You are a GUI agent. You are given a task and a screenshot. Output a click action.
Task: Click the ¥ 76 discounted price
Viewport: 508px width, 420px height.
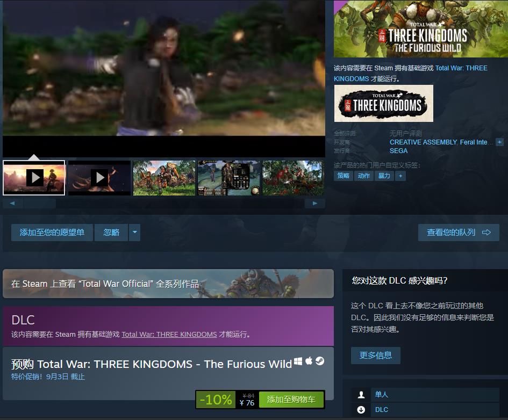click(x=247, y=403)
